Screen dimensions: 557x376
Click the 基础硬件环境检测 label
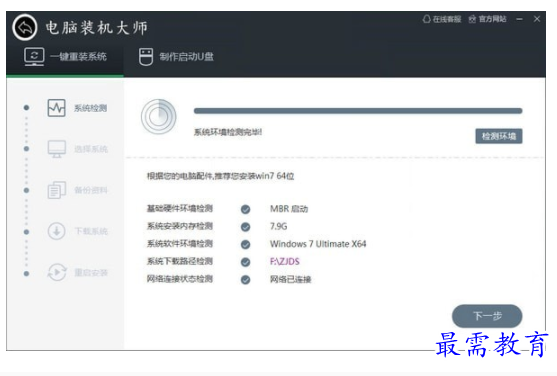pos(180,209)
